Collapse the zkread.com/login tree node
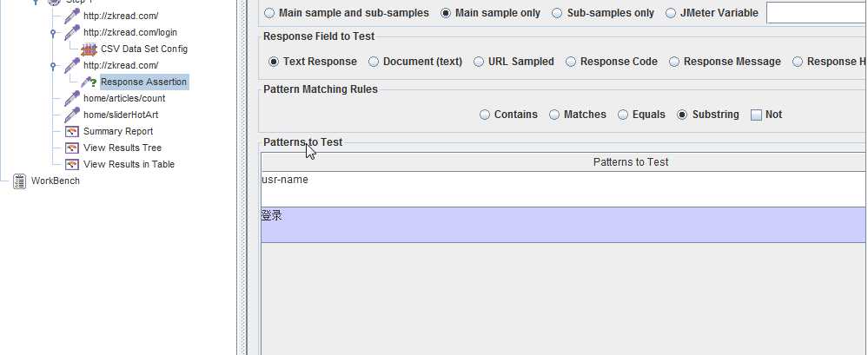 [53, 33]
